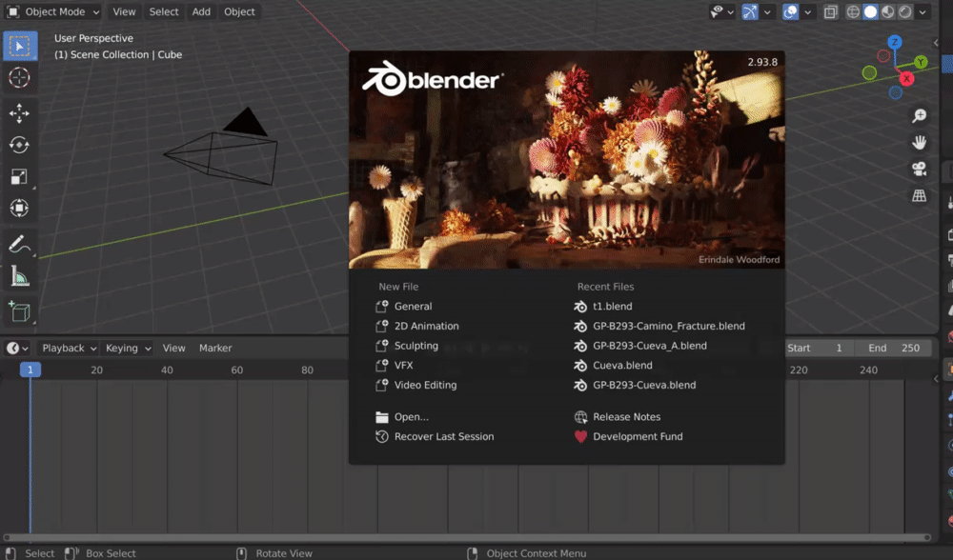Toggle the camera view icon
The height and width of the screenshot is (560, 953).
[x=919, y=169]
